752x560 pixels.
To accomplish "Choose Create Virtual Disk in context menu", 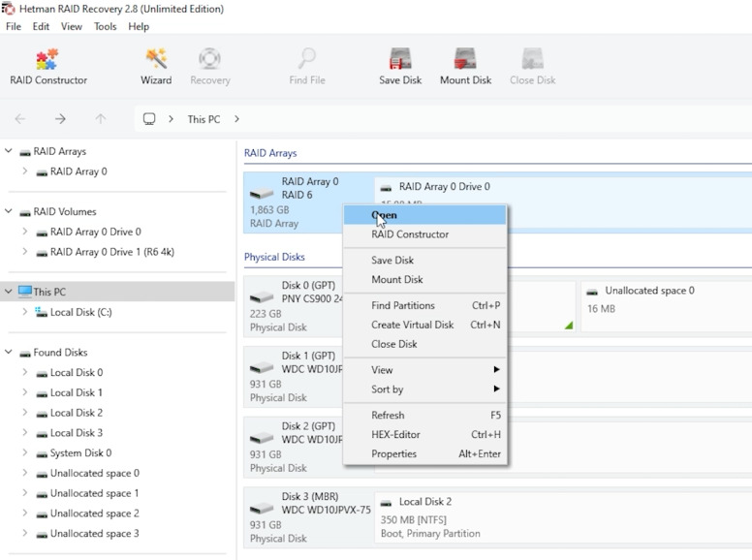I will coord(424,325).
